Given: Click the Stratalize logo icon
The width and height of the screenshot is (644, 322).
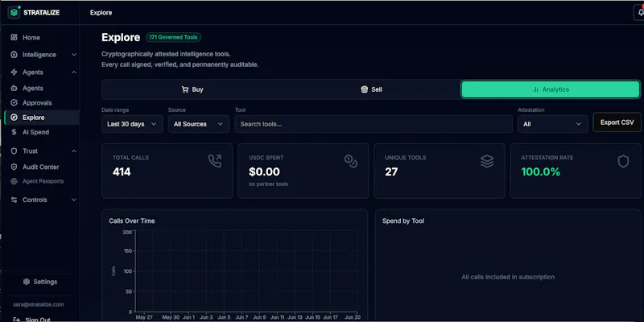Looking at the screenshot, I should 14,12.
